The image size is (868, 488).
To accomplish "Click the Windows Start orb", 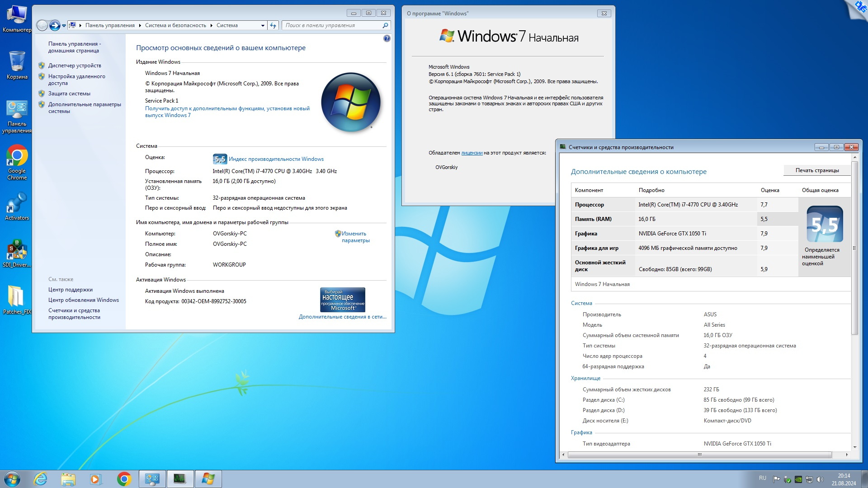I will pos(12,479).
